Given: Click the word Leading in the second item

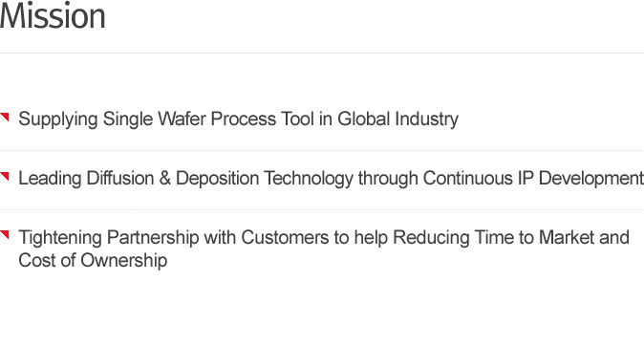Looking at the screenshot, I should (x=50, y=179).
